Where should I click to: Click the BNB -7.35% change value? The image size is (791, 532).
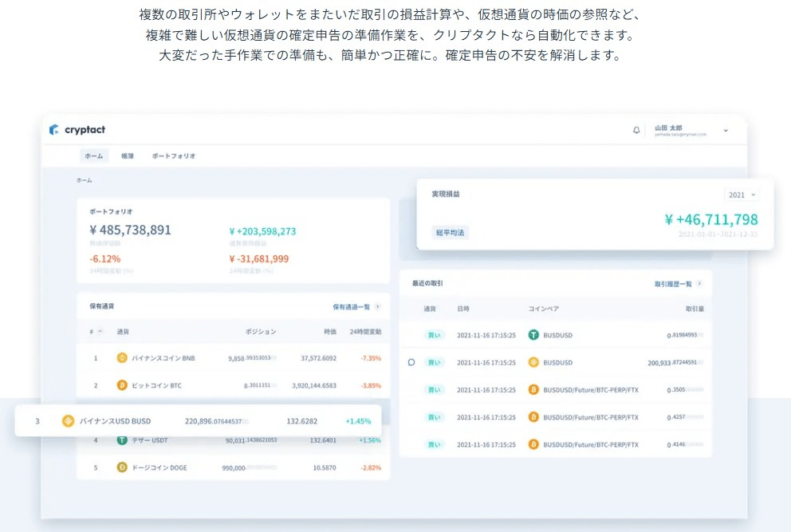(x=371, y=358)
